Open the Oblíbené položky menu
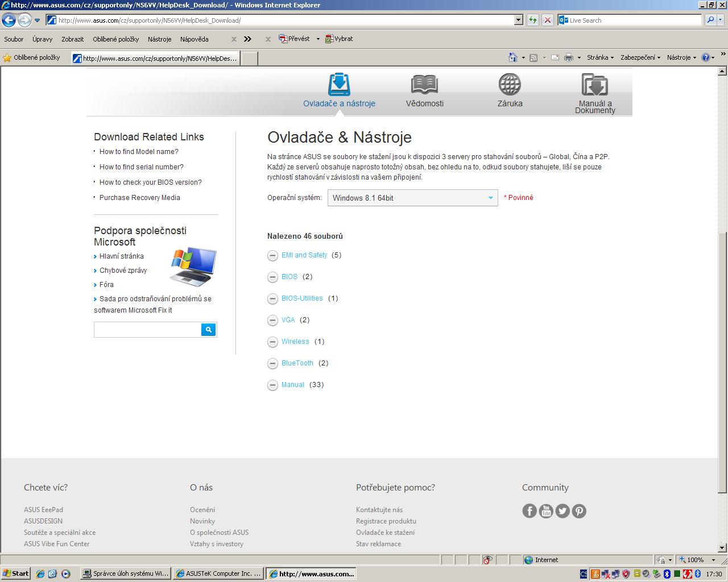Screen dimensions: 728x582 click(x=116, y=39)
